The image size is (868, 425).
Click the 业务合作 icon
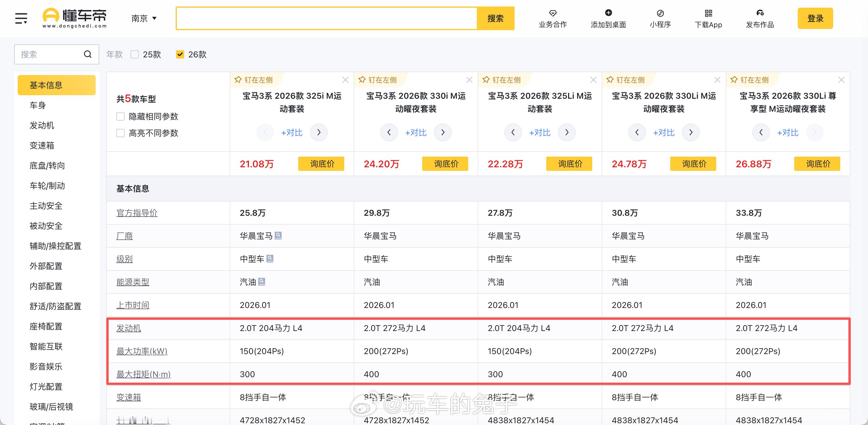552,14
